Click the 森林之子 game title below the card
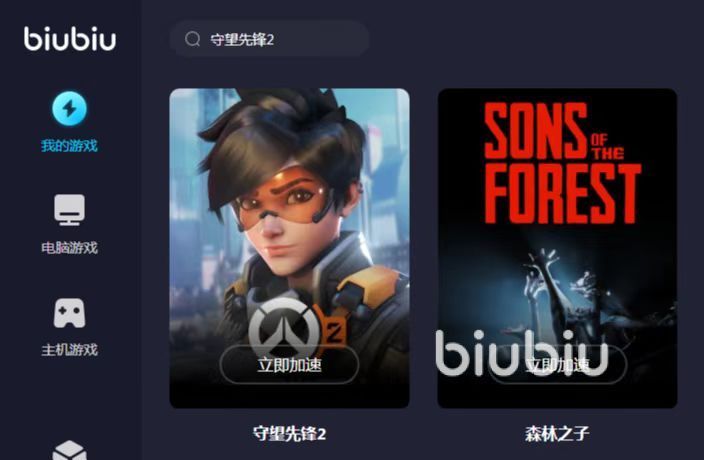Image resolution: width=704 pixels, height=460 pixels. (x=557, y=434)
